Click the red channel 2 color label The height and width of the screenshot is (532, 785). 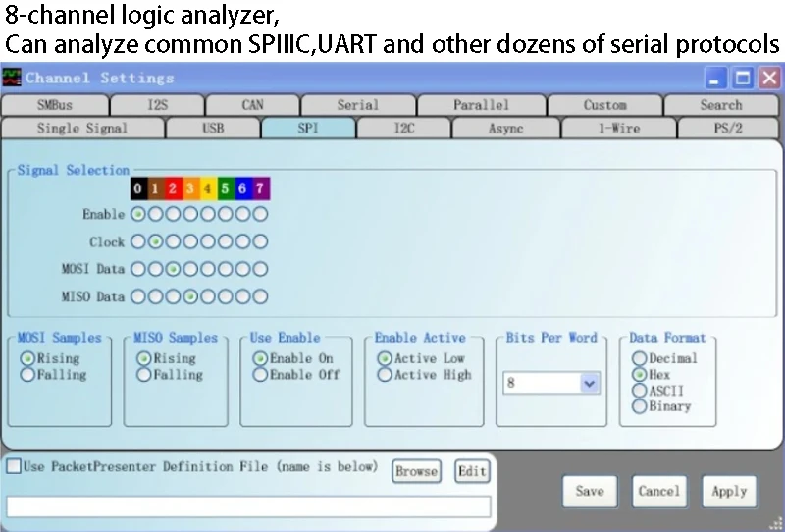[173, 188]
